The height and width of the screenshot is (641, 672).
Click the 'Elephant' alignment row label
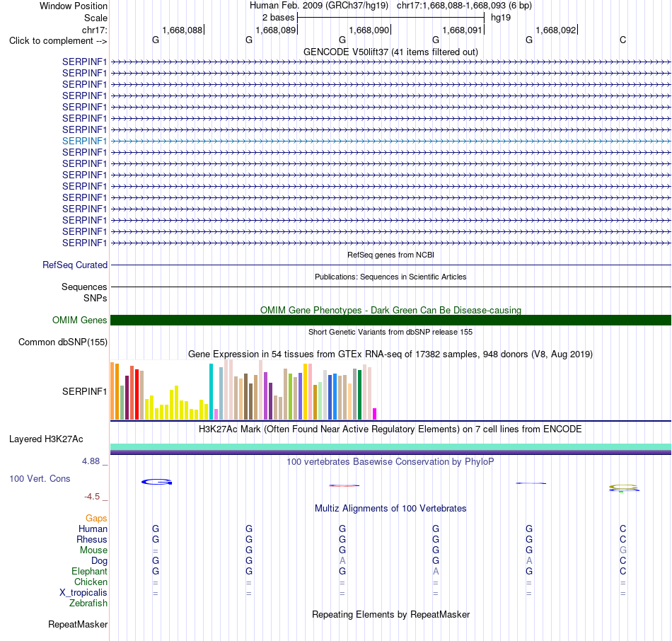(90, 571)
